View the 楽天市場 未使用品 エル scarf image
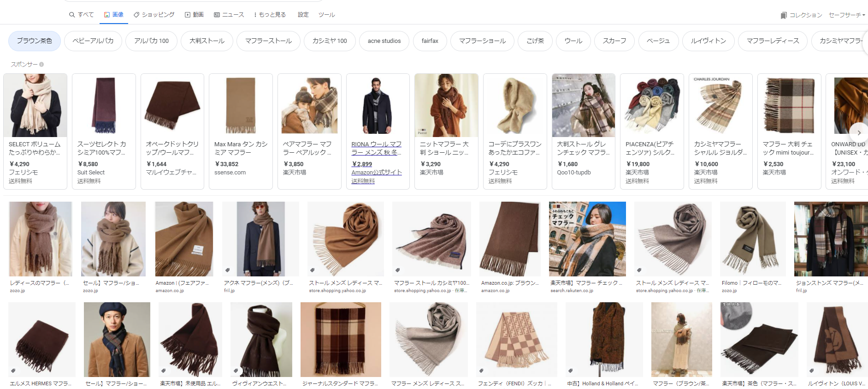The image size is (868, 389). [190, 340]
